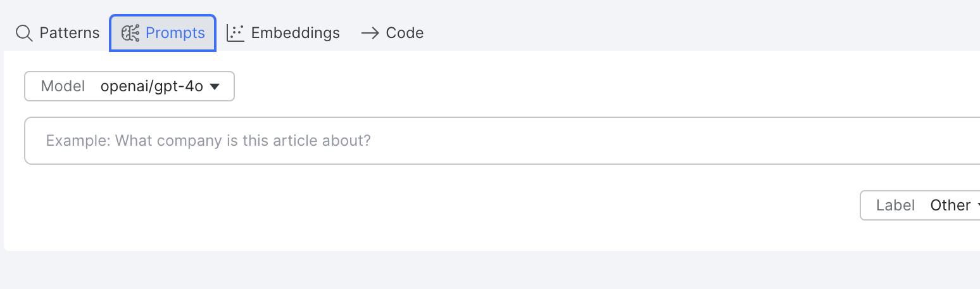Click the "Label" text in label selector
The width and height of the screenshot is (980, 289).
[x=895, y=205]
